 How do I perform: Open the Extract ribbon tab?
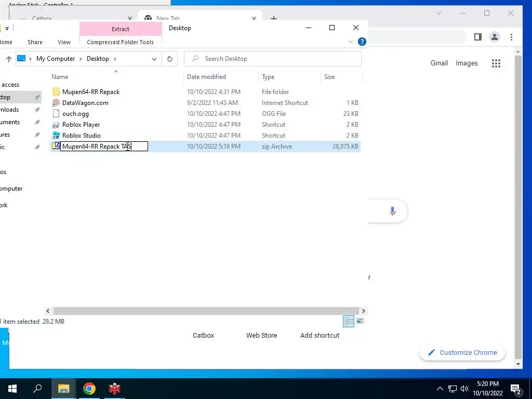121,29
